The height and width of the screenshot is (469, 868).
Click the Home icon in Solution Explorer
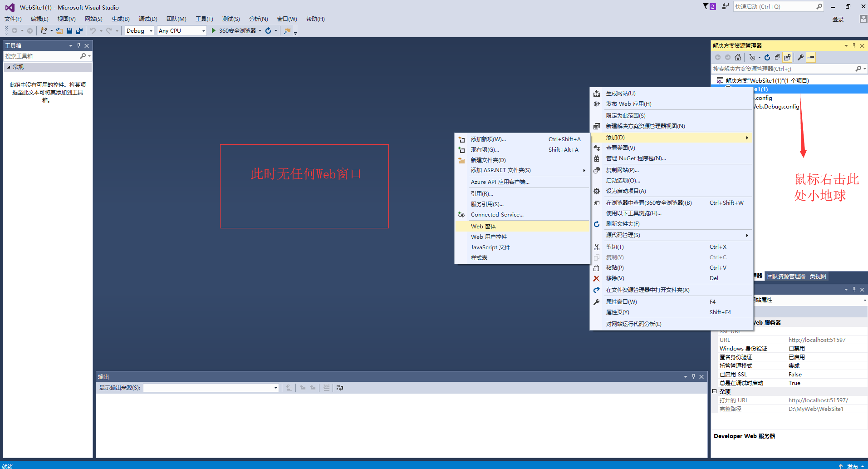pyautogui.click(x=738, y=57)
